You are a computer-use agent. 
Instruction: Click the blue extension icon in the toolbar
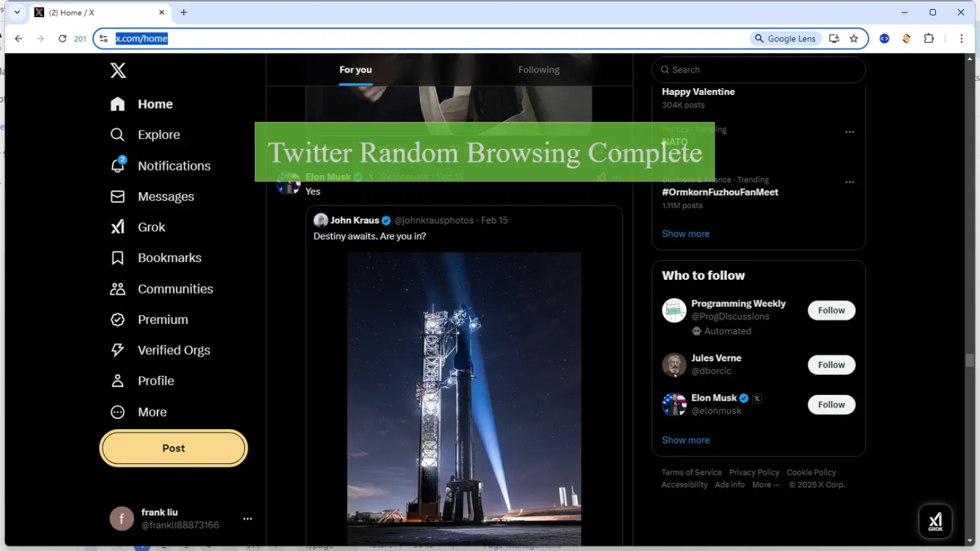tap(884, 39)
